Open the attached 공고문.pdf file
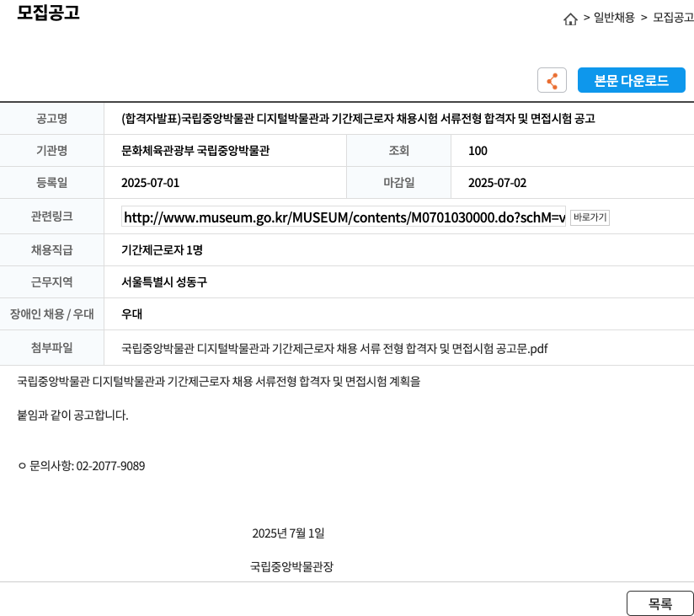Image resolution: width=694 pixels, height=616 pixels. point(334,349)
